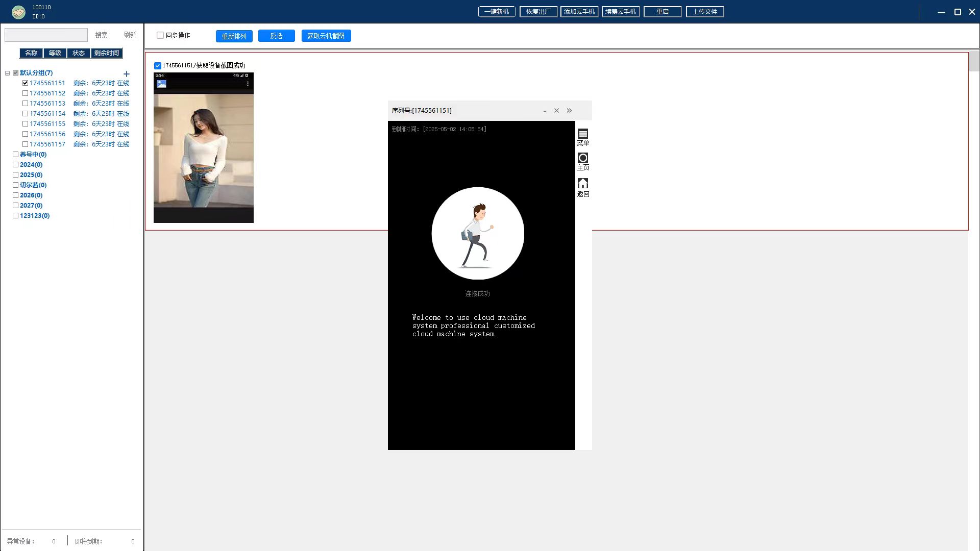The image size is (980, 551).
Task: Click the 主页 circle icon
Action: (x=582, y=158)
